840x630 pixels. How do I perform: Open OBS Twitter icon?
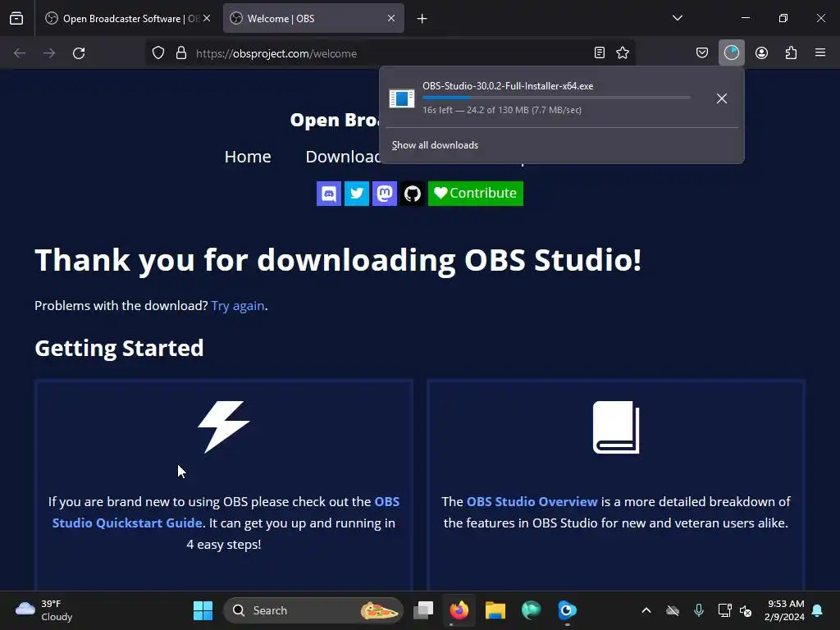356,194
